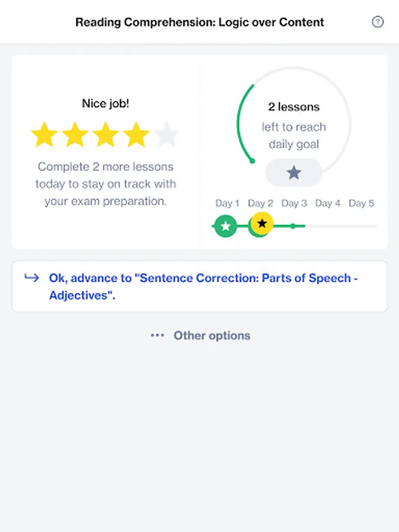Select the second gold rating star
Image resolution: width=399 pixels, height=532 pixels.
coord(75,135)
